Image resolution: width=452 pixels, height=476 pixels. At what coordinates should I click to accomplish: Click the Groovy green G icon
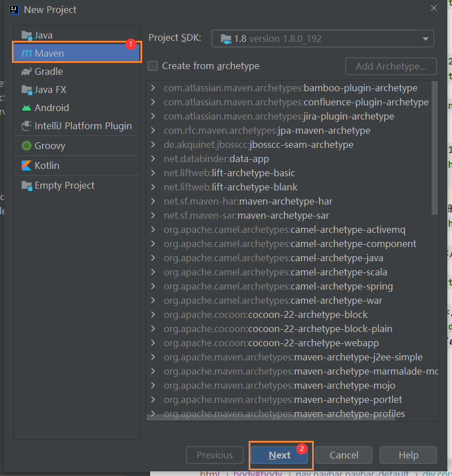[x=27, y=146]
